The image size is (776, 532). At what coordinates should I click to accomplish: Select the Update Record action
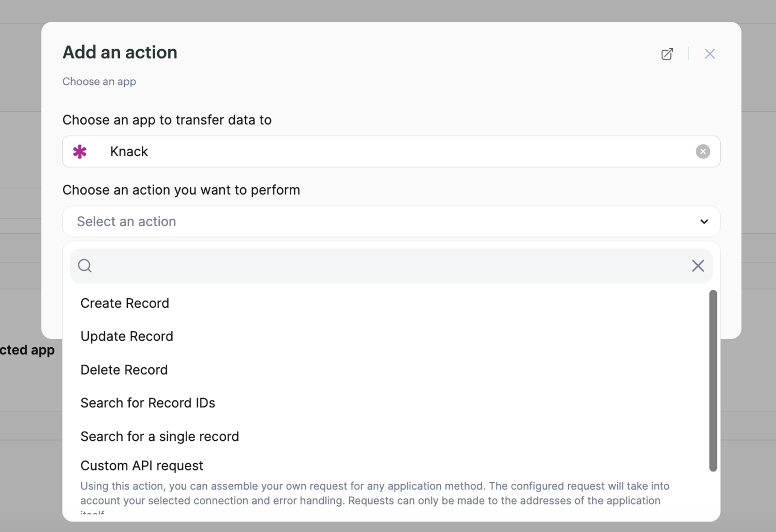click(x=127, y=336)
